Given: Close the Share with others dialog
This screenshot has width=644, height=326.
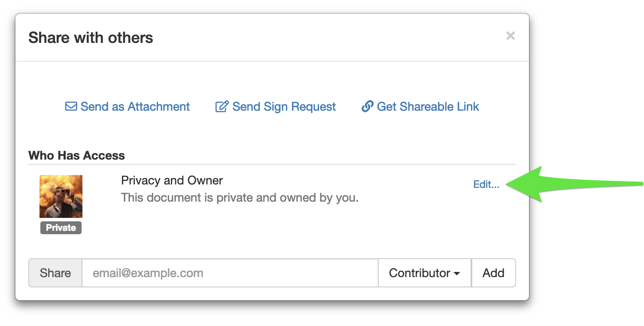Looking at the screenshot, I should (510, 36).
